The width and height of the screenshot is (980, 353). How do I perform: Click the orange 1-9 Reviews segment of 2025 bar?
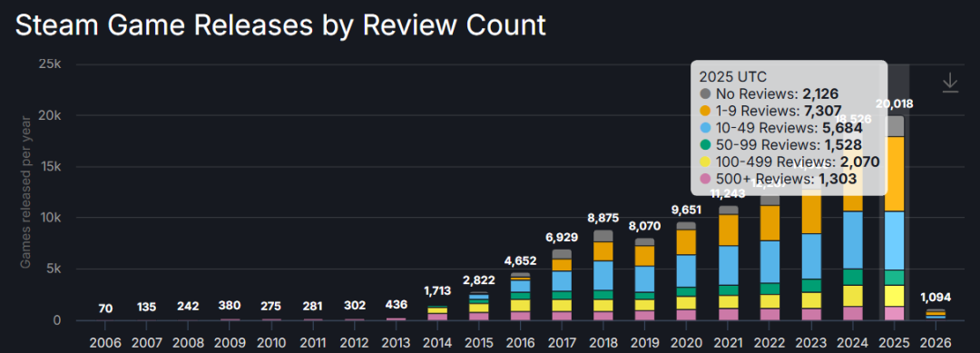tap(895, 173)
